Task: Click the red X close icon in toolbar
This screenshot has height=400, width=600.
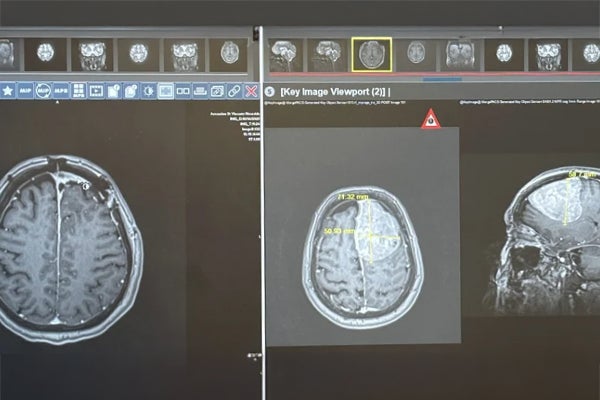Action: (251, 91)
